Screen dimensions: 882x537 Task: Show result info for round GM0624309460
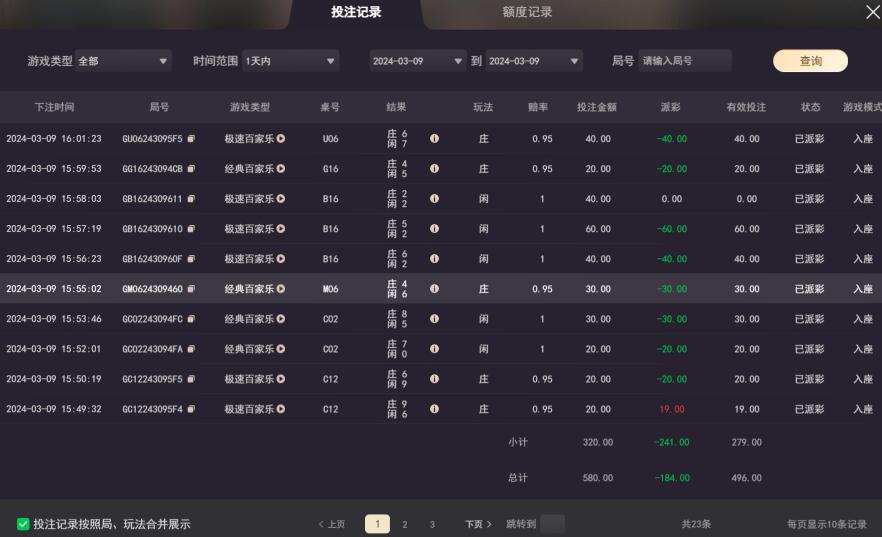tap(434, 289)
